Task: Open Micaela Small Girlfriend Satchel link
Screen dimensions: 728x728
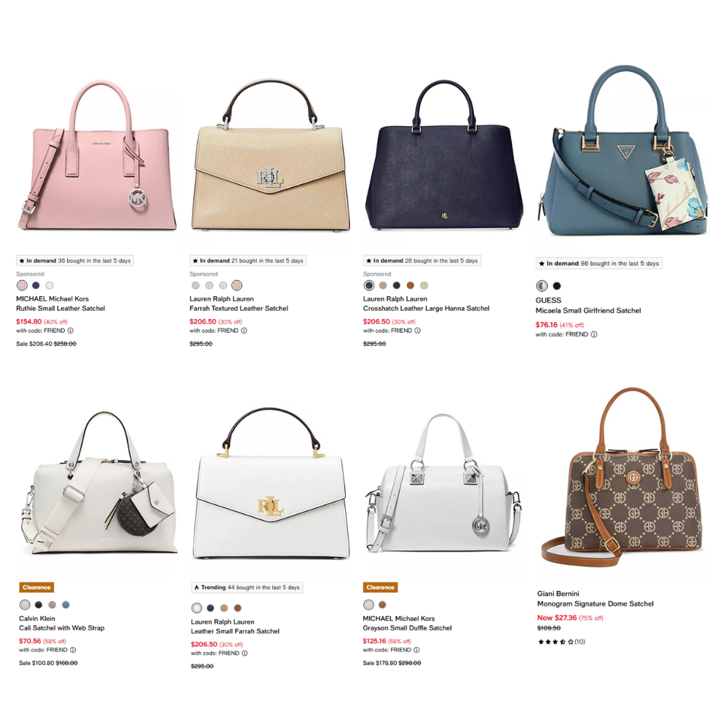Action: pyautogui.click(x=588, y=311)
